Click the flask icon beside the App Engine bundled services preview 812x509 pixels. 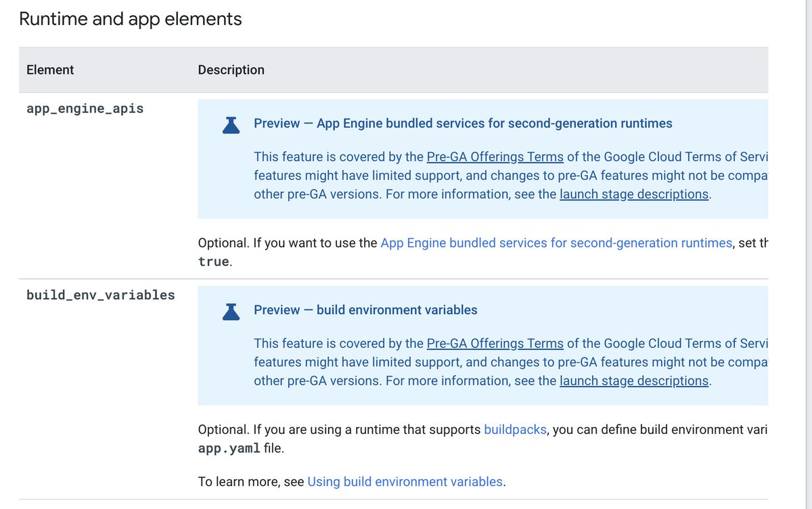point(231,125)
